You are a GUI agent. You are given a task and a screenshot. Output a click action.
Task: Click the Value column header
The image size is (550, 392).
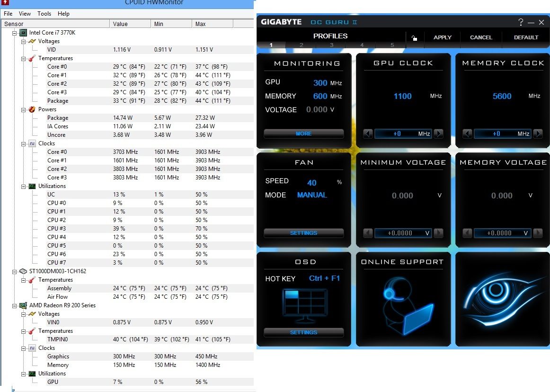point(130,24)
